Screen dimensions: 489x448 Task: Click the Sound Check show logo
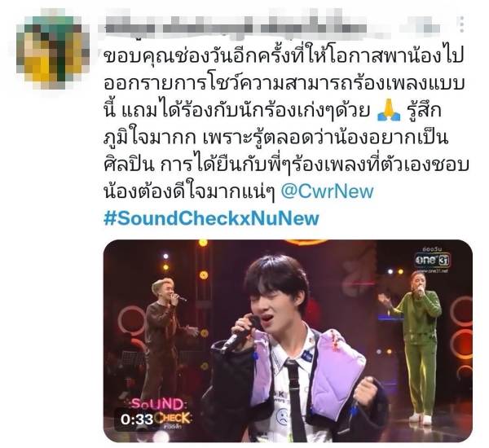159,411
